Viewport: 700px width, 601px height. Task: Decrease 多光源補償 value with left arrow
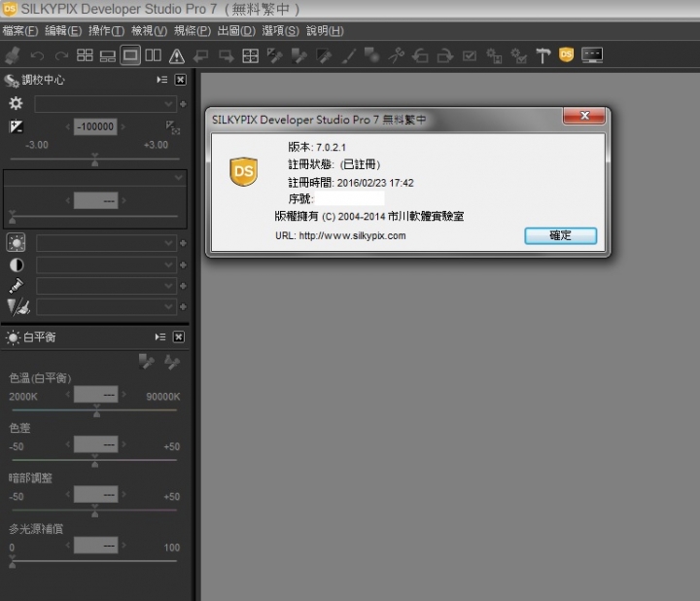pyautogui.click(x=68, y=546)
